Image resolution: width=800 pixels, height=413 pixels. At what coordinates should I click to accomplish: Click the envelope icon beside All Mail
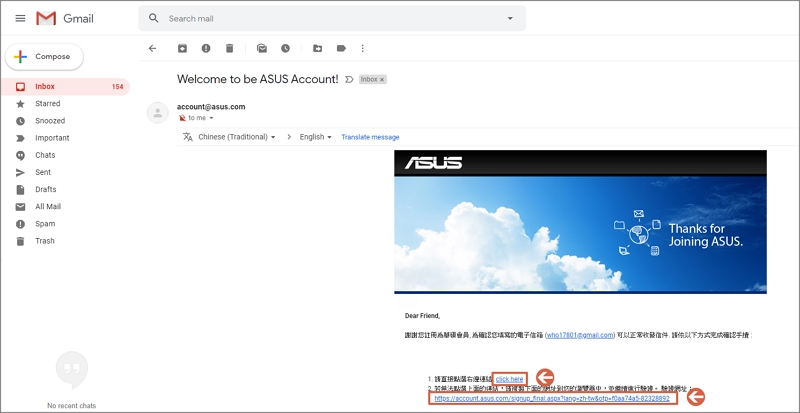(x=20, y=207)
